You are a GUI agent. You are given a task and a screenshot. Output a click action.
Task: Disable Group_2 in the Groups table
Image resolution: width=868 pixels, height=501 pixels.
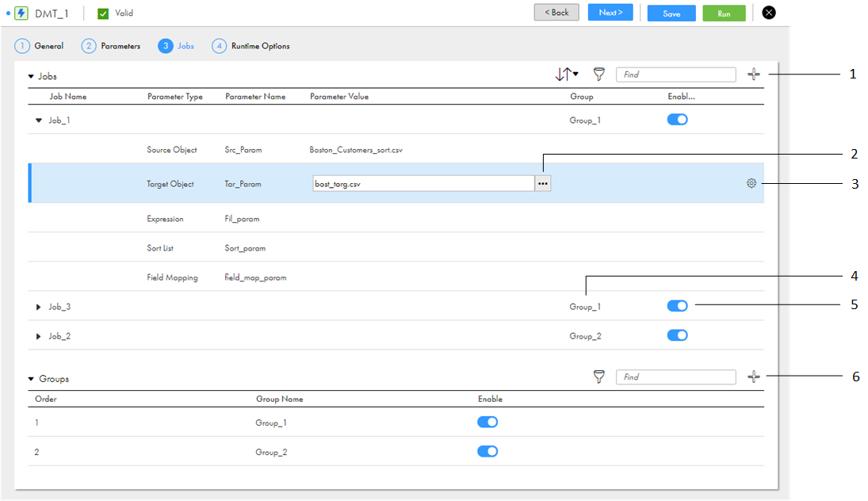click(x=488, y=451)
